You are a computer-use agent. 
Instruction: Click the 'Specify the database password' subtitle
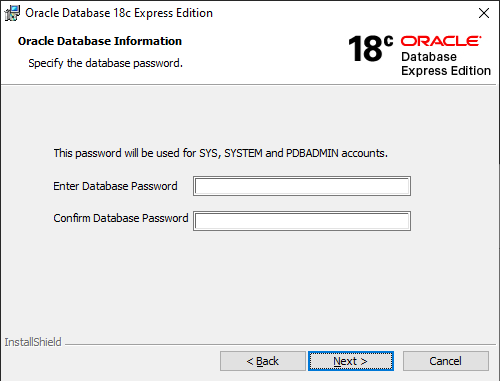105,63
